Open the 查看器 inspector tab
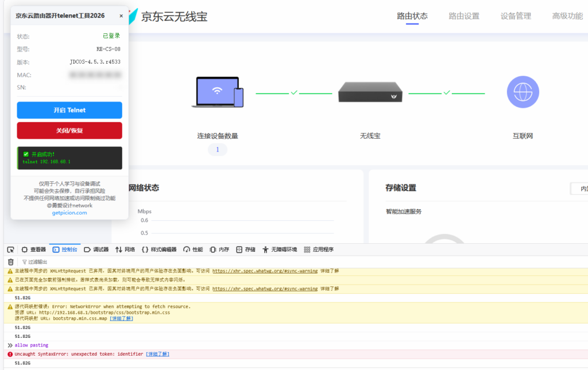 [34, 250]
